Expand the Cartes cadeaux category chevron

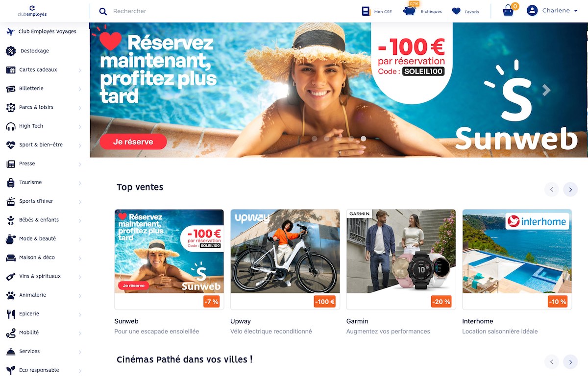point(80,71)
